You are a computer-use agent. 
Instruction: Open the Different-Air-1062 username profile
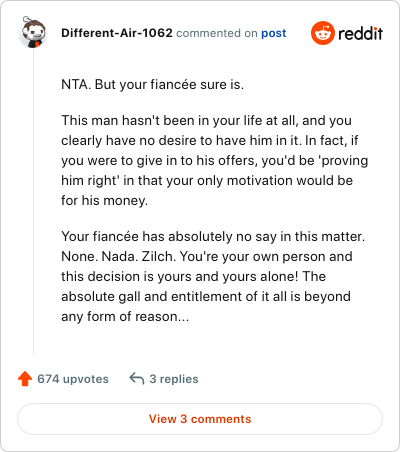pyautogui.click(x=117, y=33)
